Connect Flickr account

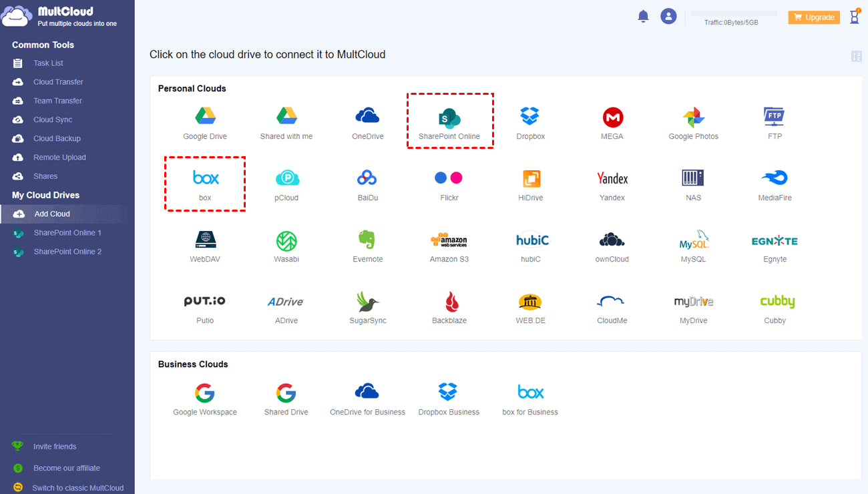449,184
